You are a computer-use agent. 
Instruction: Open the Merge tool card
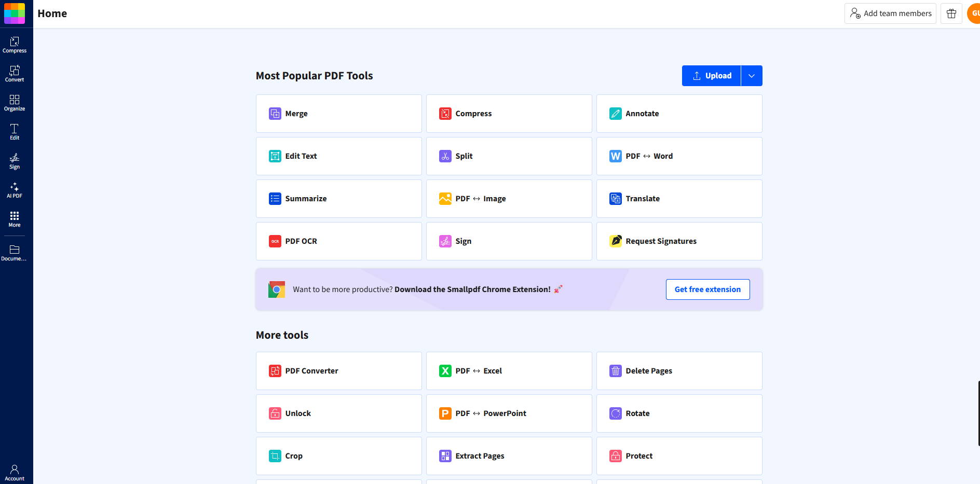(x=339, y=114)
